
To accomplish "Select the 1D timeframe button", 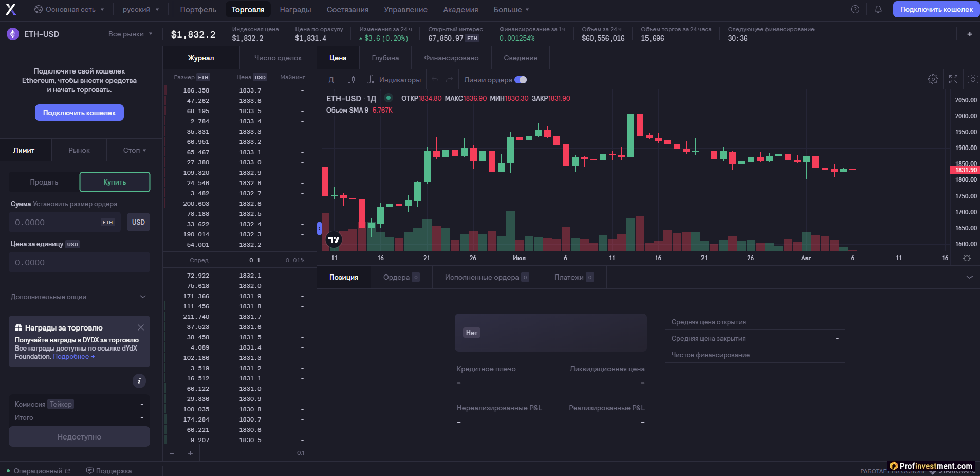I will (331, 80).
